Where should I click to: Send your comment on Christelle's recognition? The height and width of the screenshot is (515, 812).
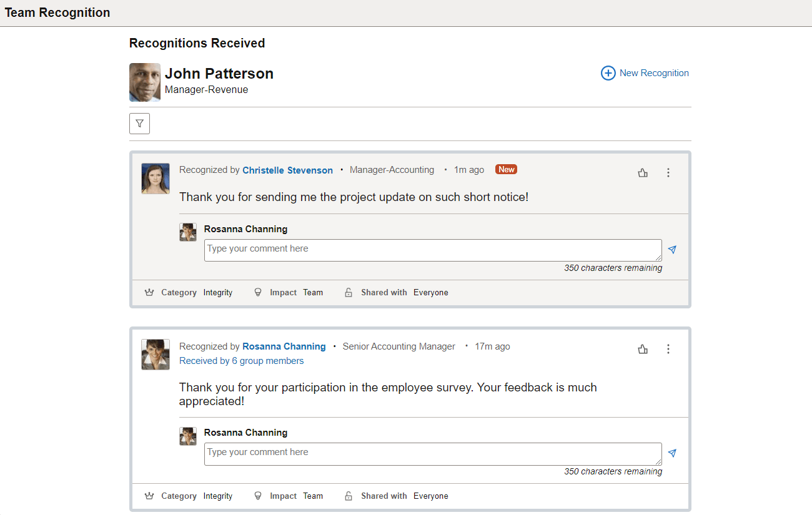[x=672, y=249]
